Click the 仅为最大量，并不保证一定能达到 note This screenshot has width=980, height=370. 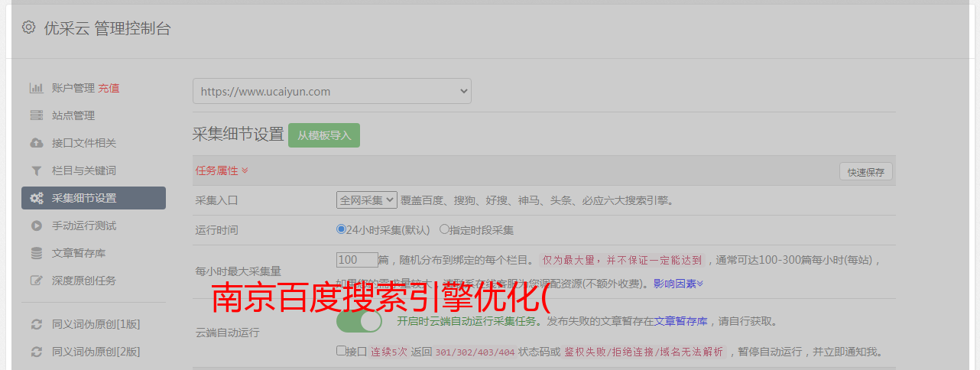[x=621, y=260]
